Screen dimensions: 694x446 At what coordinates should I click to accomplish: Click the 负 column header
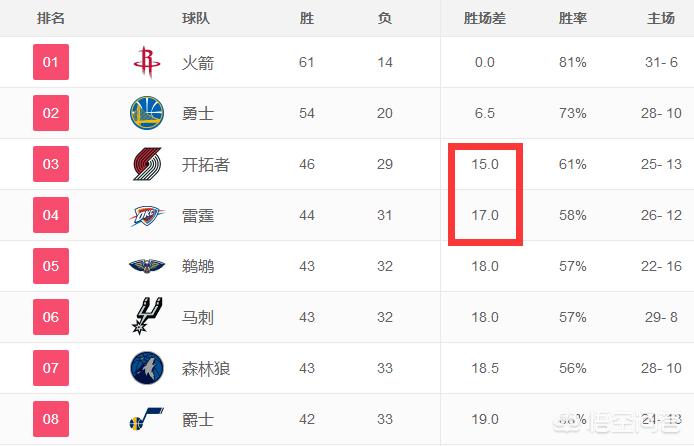coord(385,19)
